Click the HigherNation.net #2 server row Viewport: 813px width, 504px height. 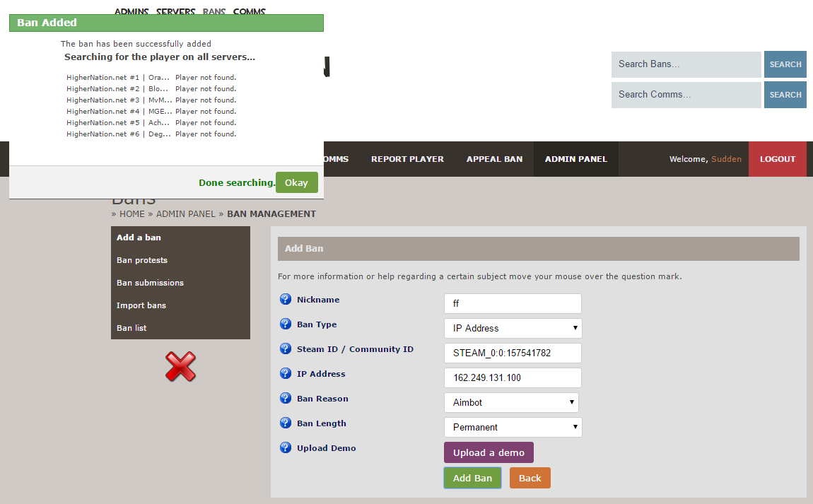pyautogui.click(x=151, y=89)
